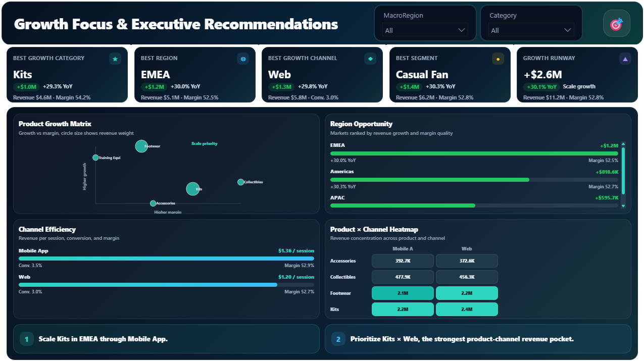Image resolution: width=644 pixels, height=361 pixels.
Task: Click the Kits bubble in Product Growth Matrix
Action: (192, 189)
